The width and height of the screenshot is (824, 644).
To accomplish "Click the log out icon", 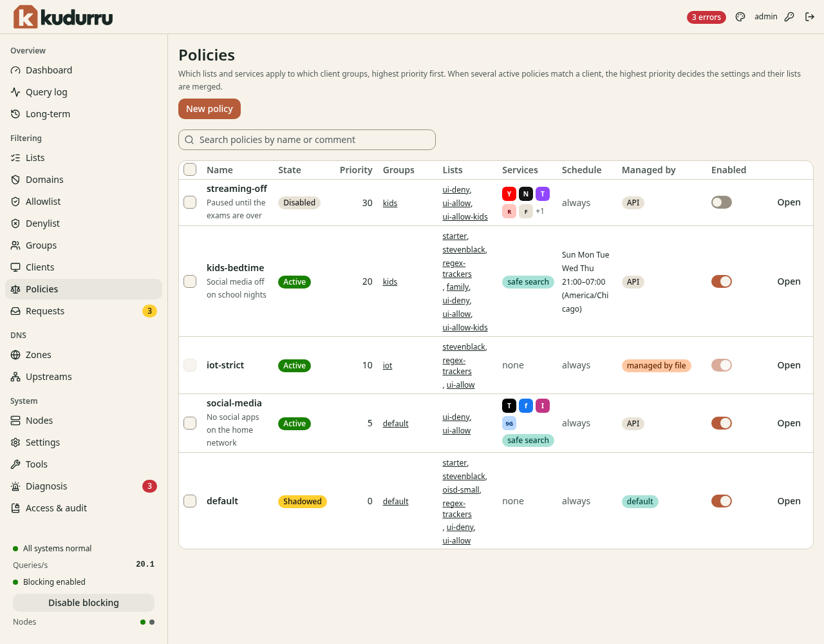I will 810,17.
